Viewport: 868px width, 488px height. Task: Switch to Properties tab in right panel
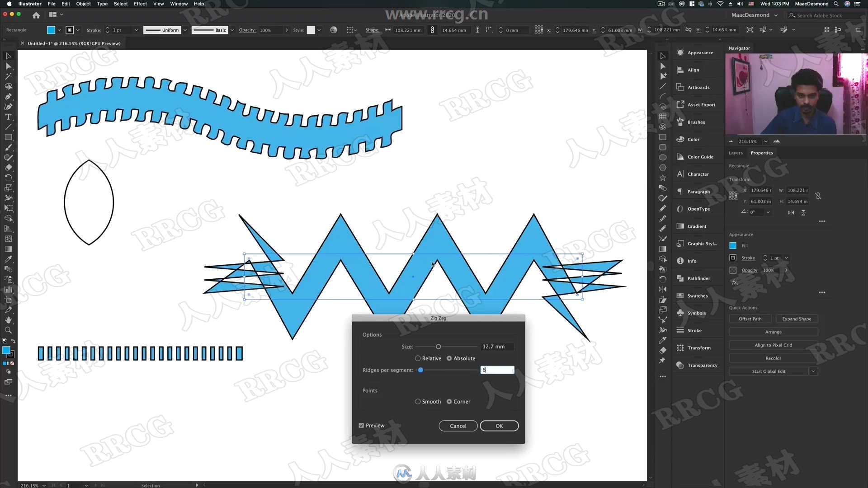(x=763, y=153)
